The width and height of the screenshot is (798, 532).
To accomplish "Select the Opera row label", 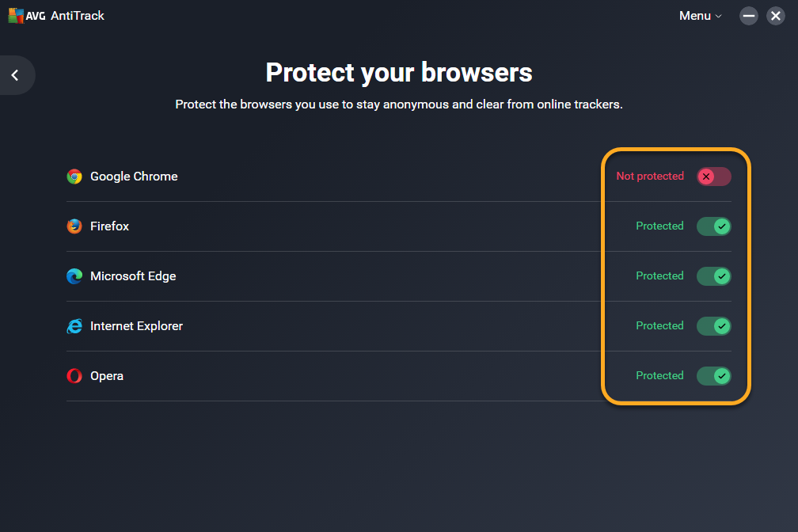I will click(107, 376).
